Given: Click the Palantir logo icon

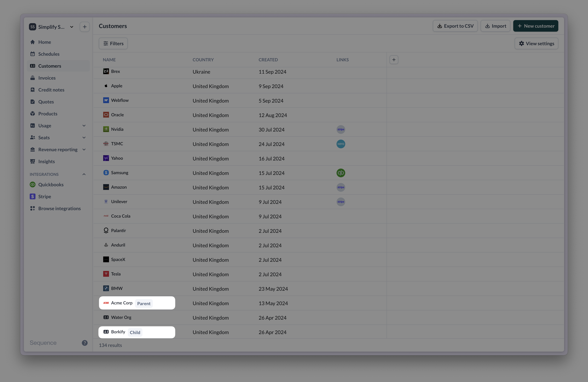Looking at the screenshot, I should click(106, 230).
